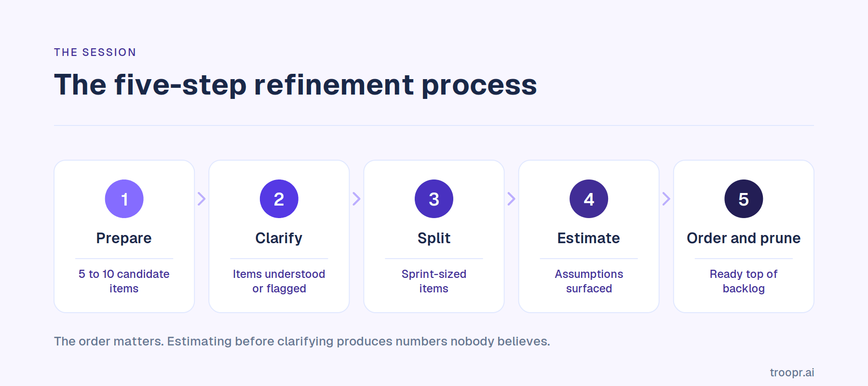Click the chevron between Prepare and Clarify
The width and height of the screenshot is (868, 386).
(202, 199)
